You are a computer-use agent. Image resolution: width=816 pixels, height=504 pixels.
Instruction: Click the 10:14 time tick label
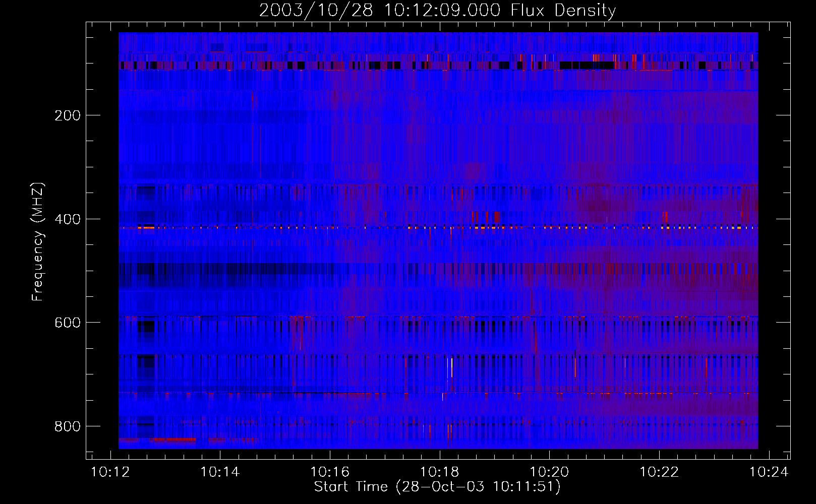[220, 472]
